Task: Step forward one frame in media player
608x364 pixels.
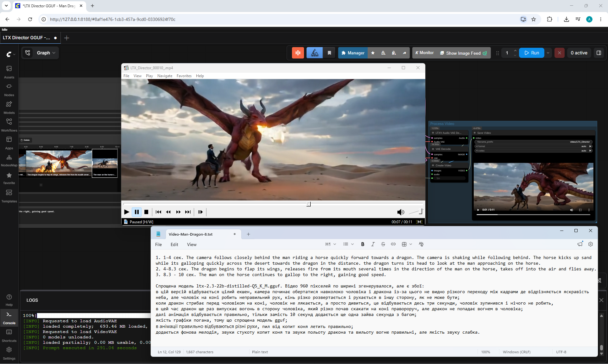Action: (x=200, y=212)
